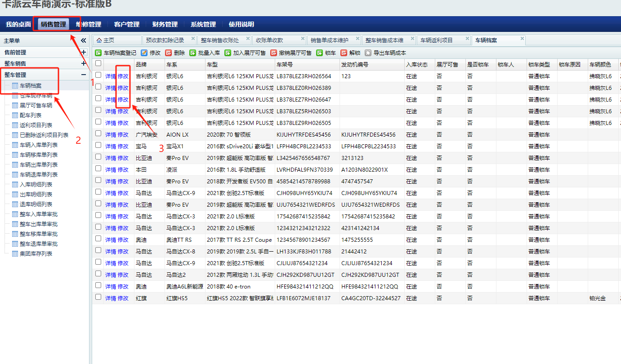Click the 车辆档案登记 toolbar icon

pos(98,53)
